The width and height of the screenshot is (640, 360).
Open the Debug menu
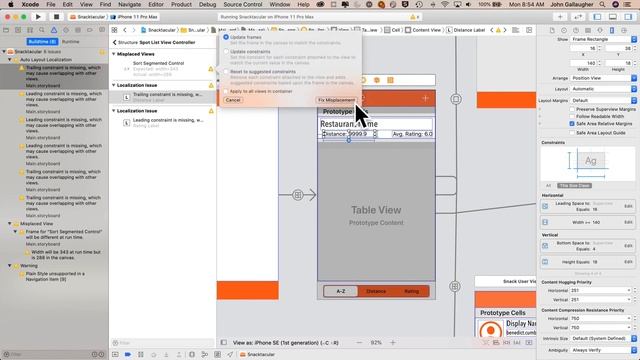[x=207, y=4]
